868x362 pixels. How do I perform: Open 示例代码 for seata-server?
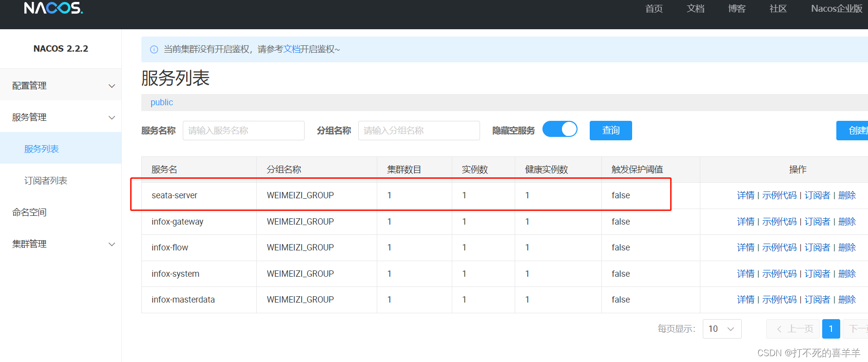[x=779, y=195]
